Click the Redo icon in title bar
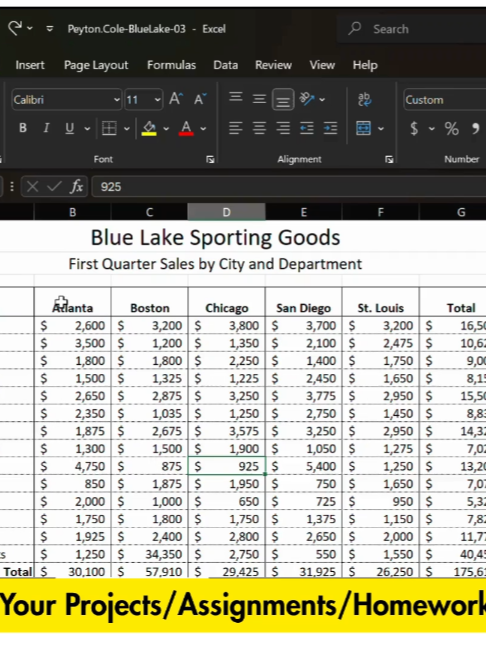This screenshot has height=648, width=486. pyautogui.click(x=15, y=28)
